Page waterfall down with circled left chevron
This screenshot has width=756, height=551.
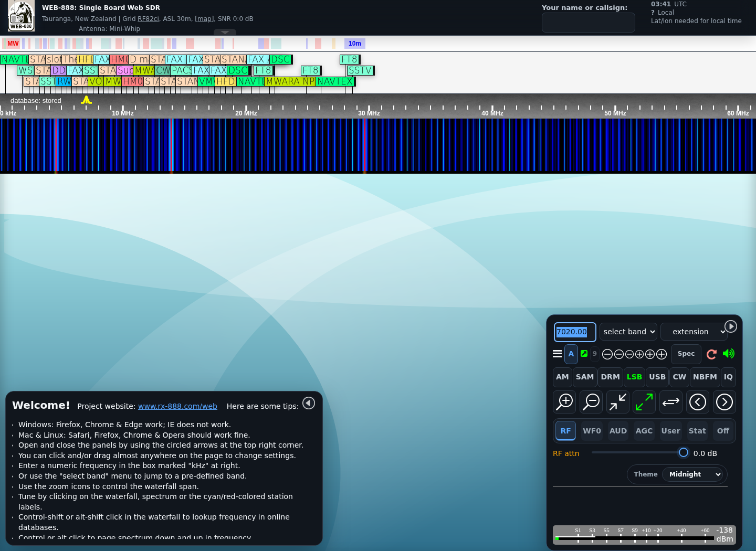coord(698,402)
